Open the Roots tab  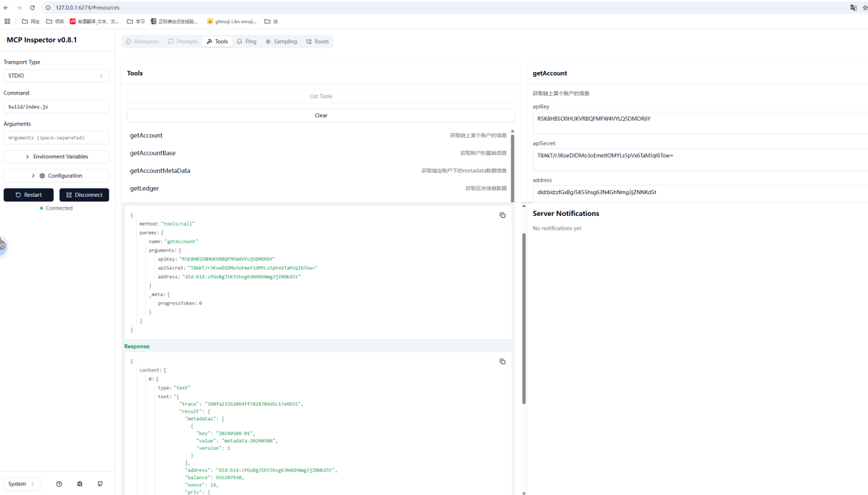[318, 42]
